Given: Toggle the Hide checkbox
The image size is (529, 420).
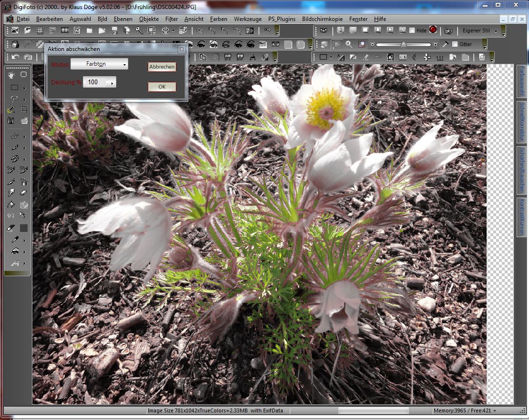Looking at the screenshot, I should point(412,30).
